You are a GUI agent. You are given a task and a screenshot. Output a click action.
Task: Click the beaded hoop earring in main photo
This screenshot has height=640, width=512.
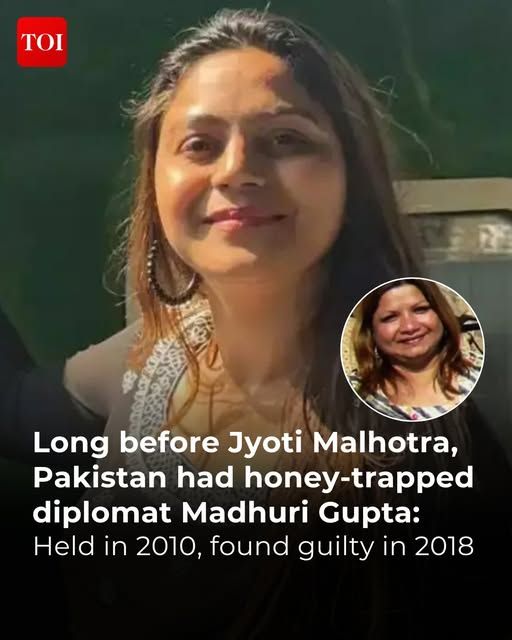pyautogui.click(x=171, y=274)
